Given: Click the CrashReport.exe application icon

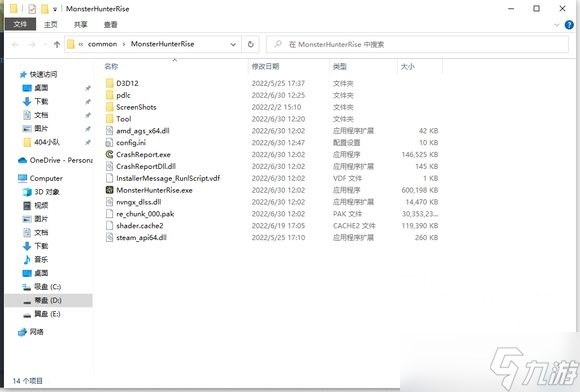Looking at the screenshot, I should tap(109, 154).
